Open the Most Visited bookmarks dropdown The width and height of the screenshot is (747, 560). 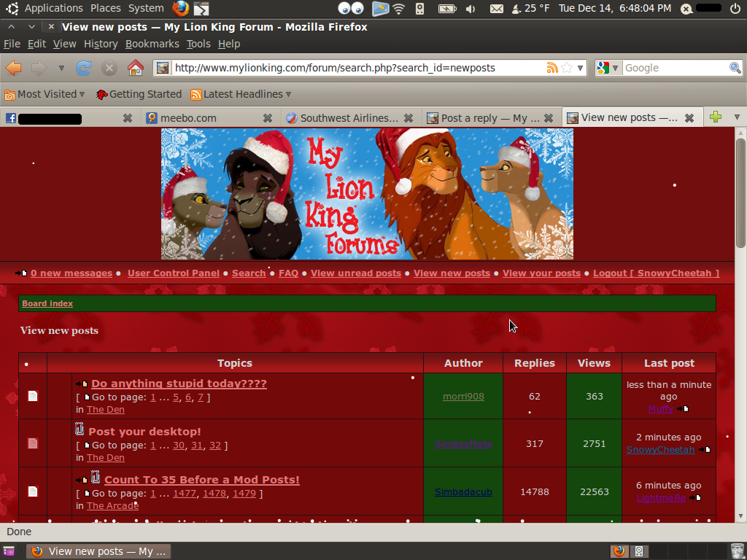pyautogui.click(x=44, y=94)
